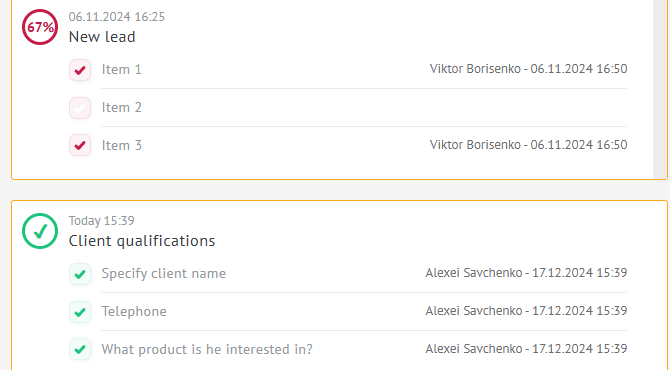The image size is (670, 370).
Task: Select the Telephone item label
Action: pyautogui.click(x=134, y=311)
